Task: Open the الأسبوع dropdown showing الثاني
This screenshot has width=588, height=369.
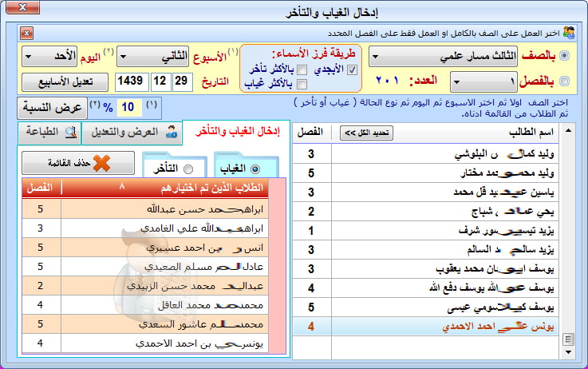Action: pos(153,57)
